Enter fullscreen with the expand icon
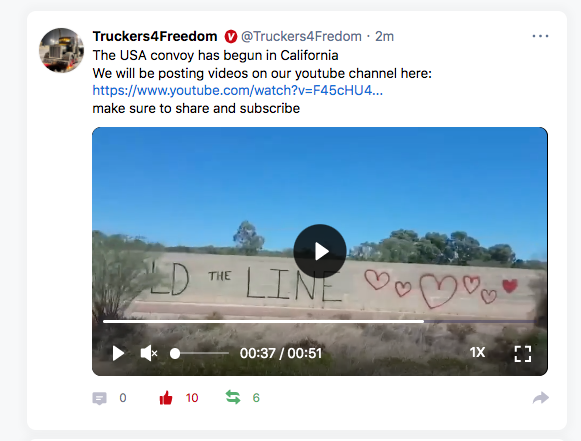Screen dimensions: 581x441 click(x=523, y=354)
